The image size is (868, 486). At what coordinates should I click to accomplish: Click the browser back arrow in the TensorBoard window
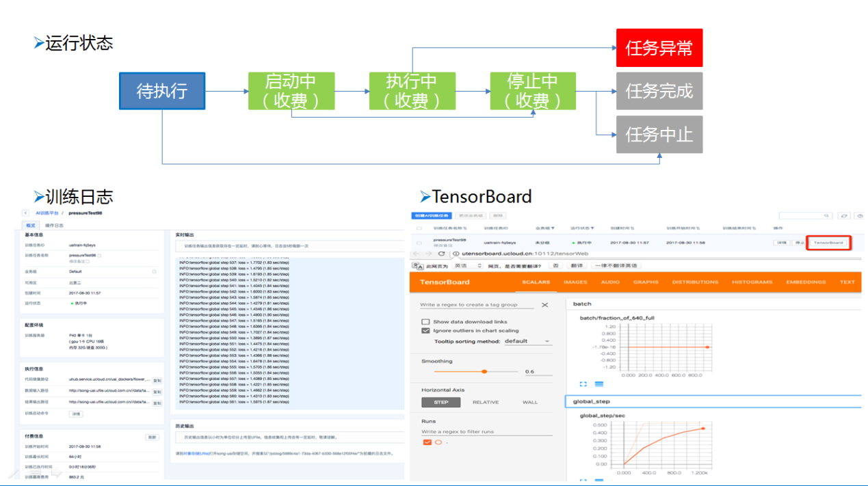point(417,254)
